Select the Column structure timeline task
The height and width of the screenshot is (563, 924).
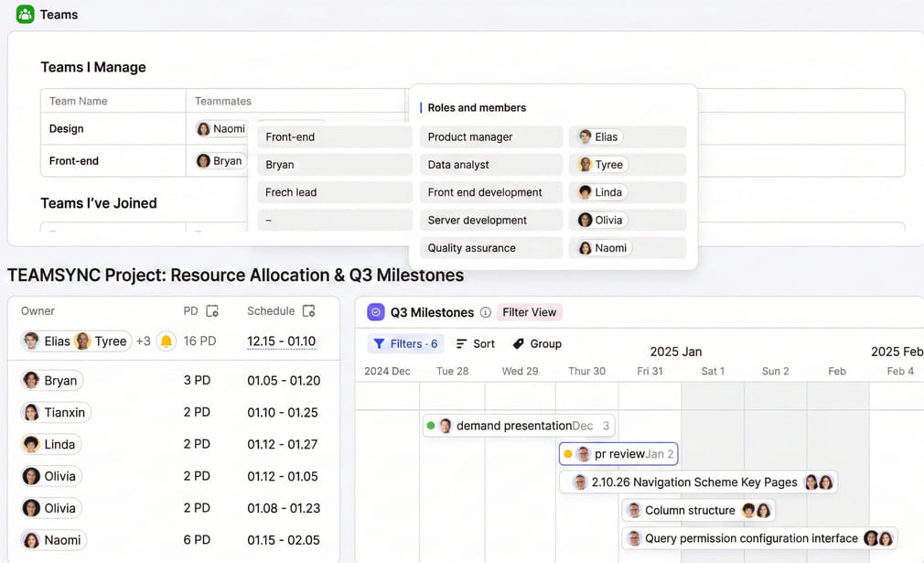click(689, 511)
